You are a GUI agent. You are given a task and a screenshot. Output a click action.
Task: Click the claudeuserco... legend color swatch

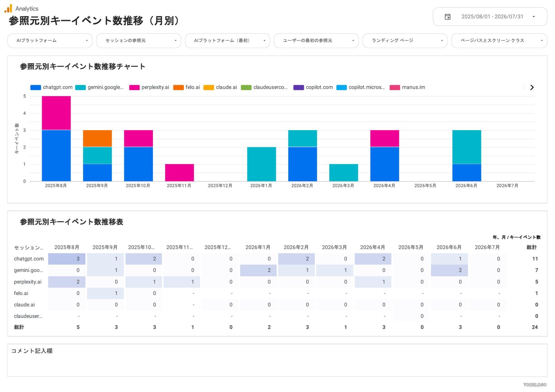[x=246, y=87]
